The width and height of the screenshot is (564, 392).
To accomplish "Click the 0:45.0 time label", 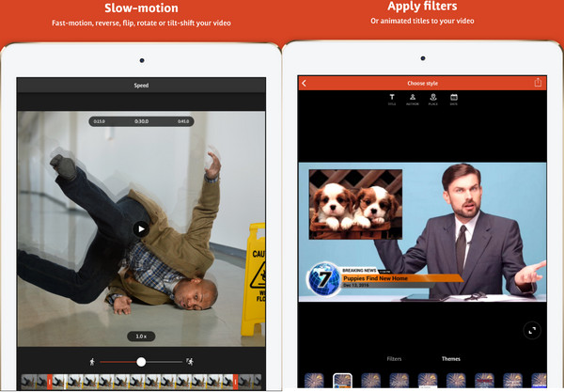I will (x=183, y=121).
